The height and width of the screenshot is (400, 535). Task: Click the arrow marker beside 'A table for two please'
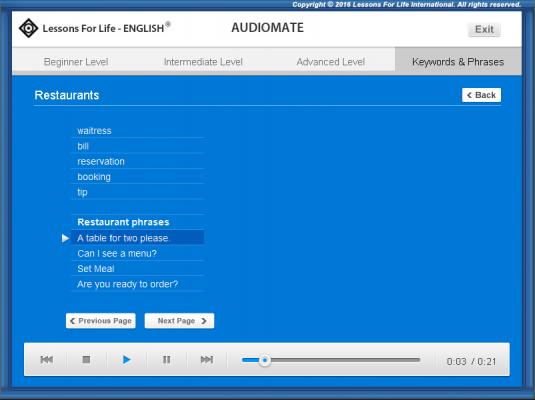coord(66,238)
